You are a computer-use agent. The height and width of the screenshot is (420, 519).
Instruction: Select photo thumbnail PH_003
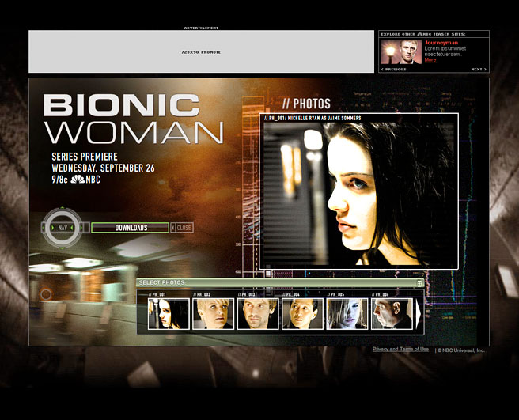tap(258, 314)
